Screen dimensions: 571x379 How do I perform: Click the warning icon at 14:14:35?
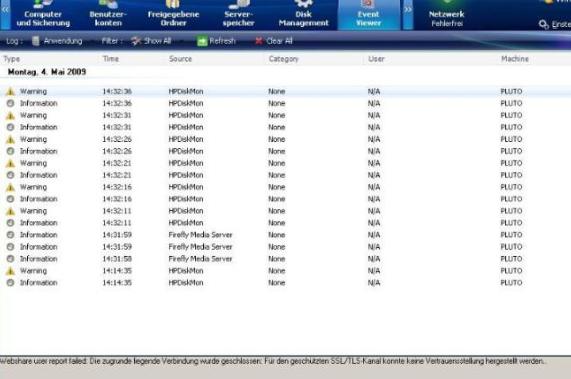pos(11,271)
